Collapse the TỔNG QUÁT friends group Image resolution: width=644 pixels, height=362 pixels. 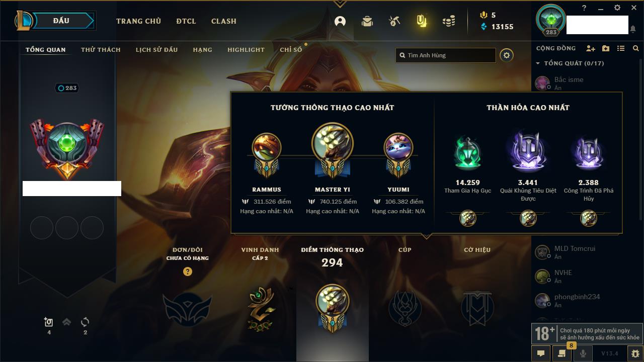click(538, 63)
